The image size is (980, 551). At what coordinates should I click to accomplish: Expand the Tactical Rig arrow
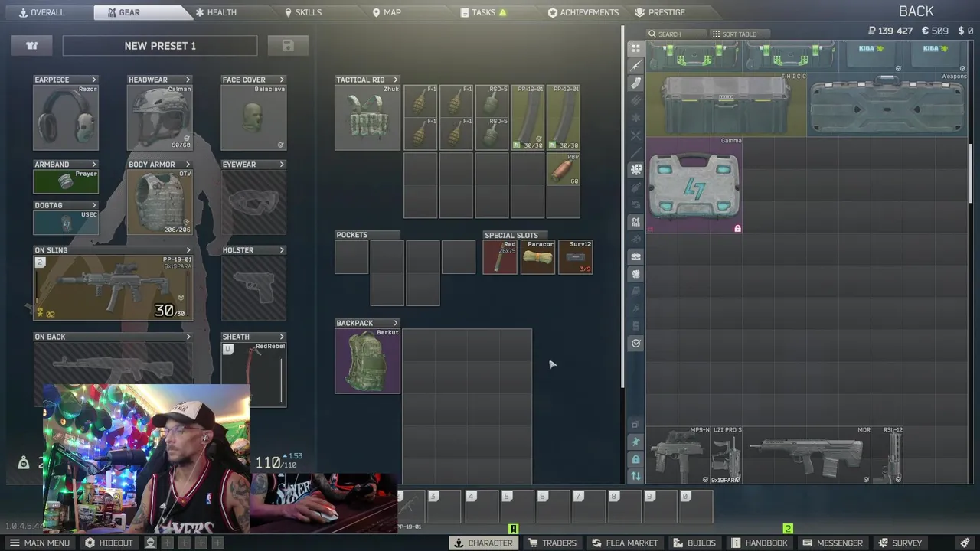click(x=395, y=80)
